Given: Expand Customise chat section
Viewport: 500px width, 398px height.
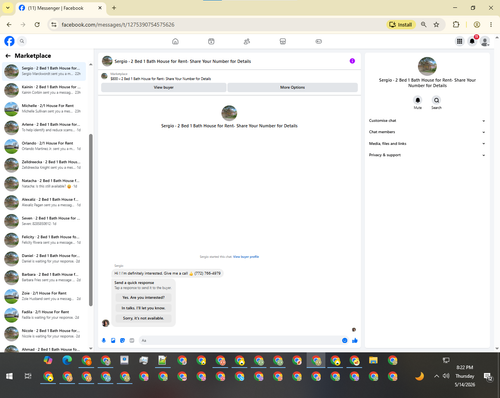Looking at the screenshot, I should click(427, 121).
